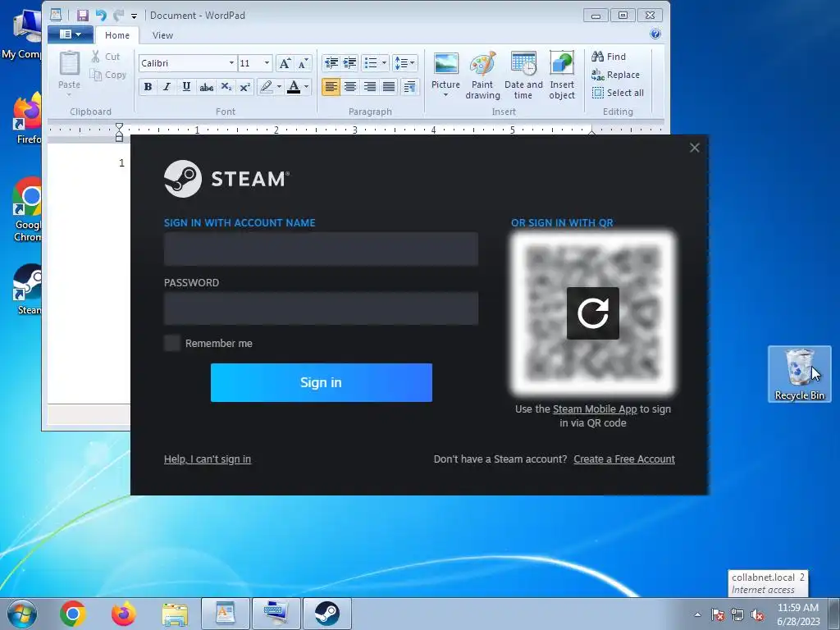Image resolution: width=840 pixels, height=630 pixels.
Task: Check the Remember me checkbox
Action: [172, 343]
